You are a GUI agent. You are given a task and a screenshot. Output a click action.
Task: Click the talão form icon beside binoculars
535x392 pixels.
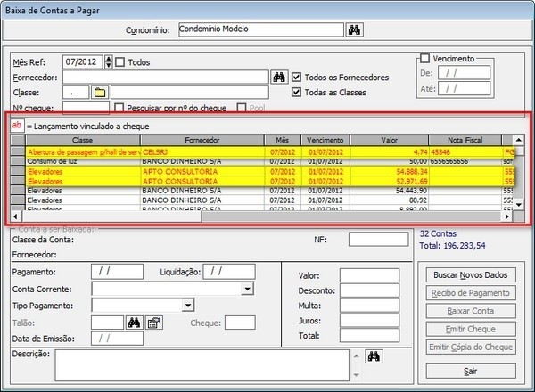tap(154, 323)
